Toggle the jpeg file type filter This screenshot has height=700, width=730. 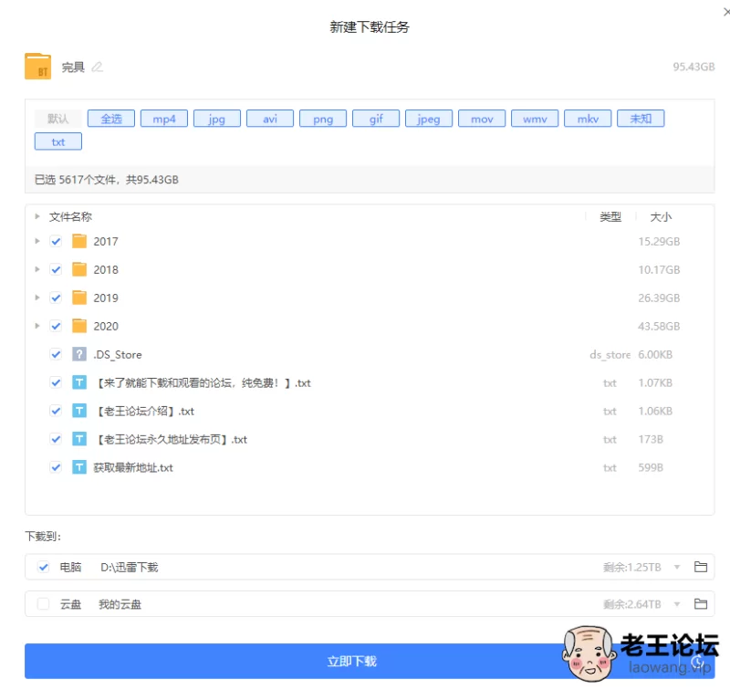[429, 119]
